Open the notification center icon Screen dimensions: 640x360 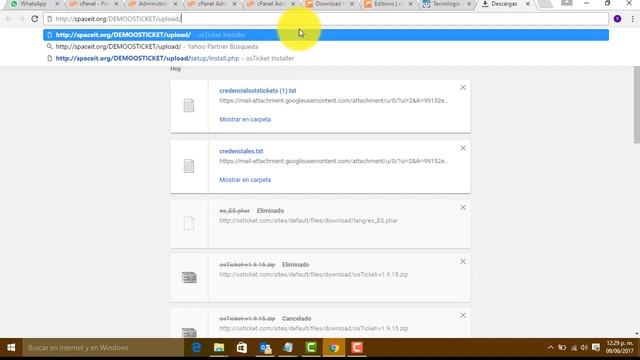click(x=596, y=348)
